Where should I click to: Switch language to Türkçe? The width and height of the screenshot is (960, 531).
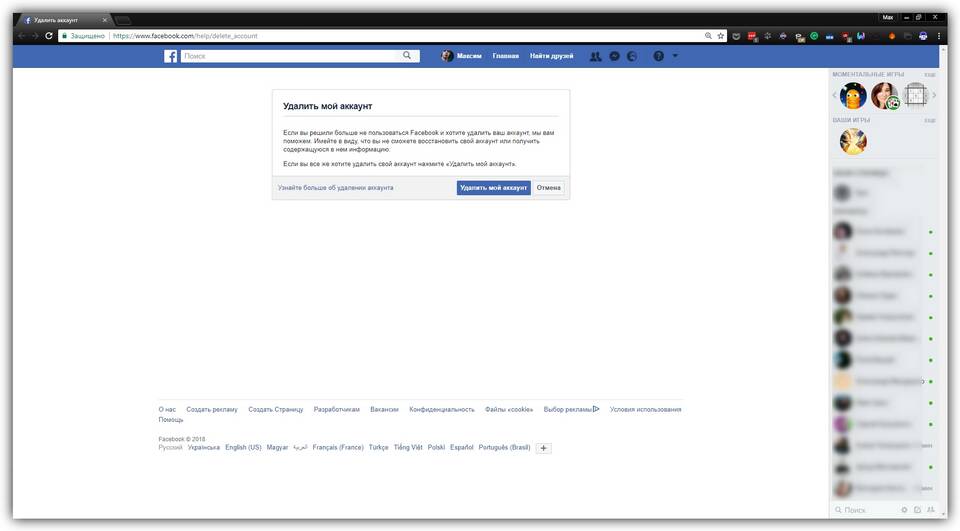coord(378,448)
